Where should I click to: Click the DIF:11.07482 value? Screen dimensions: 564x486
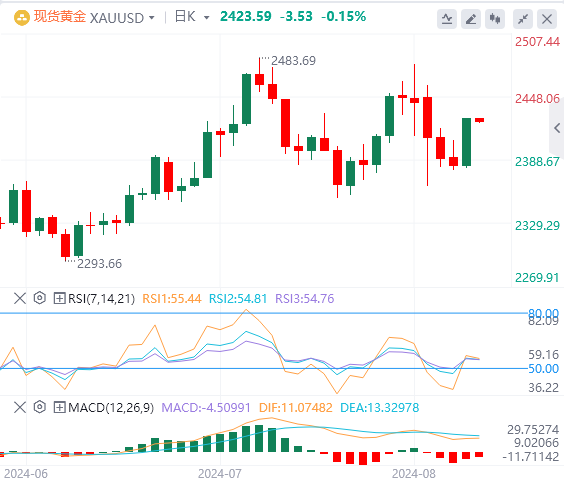[296, 408]
